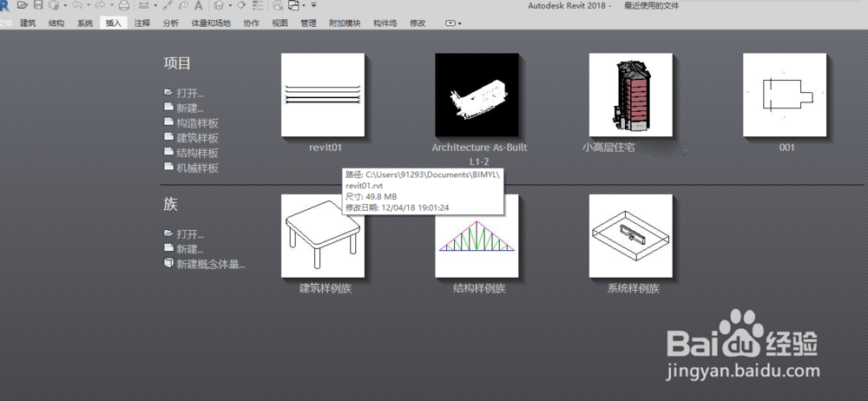
Task: Switch to the 结构 ribbon tab
Action: pos(56,23)
